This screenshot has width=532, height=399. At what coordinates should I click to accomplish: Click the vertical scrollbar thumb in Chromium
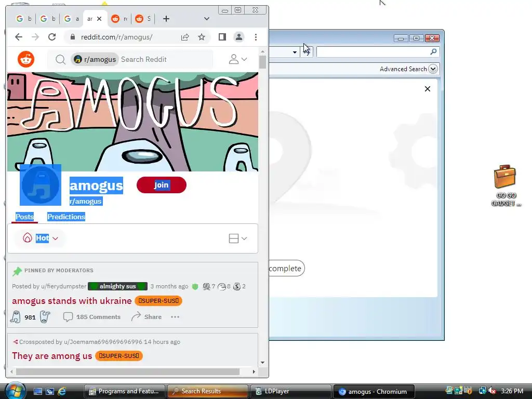coord(262,62)
